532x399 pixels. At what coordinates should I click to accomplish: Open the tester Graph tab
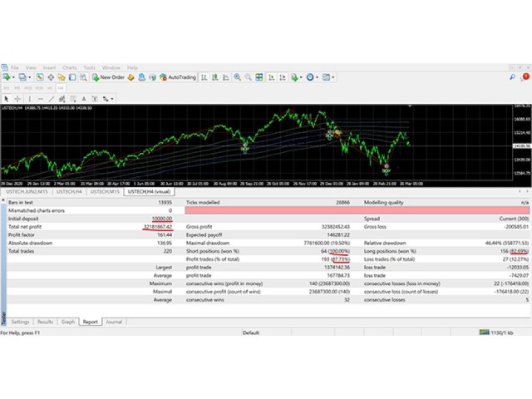pos(68,322)
